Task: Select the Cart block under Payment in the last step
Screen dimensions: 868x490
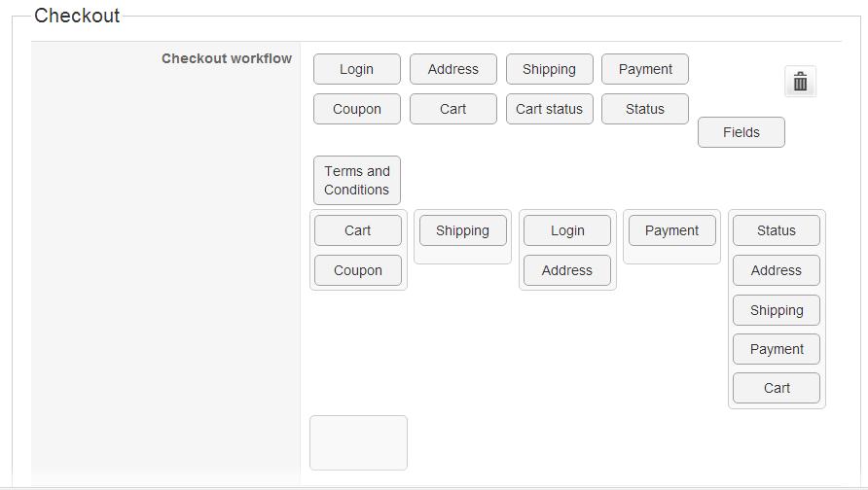Action: point(776,388)
